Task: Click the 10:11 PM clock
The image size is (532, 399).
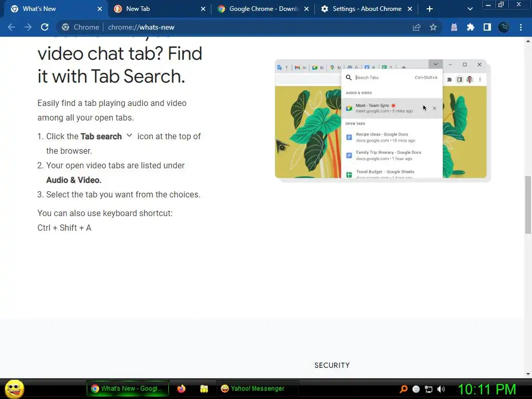Action: click(x=487, y=389)
